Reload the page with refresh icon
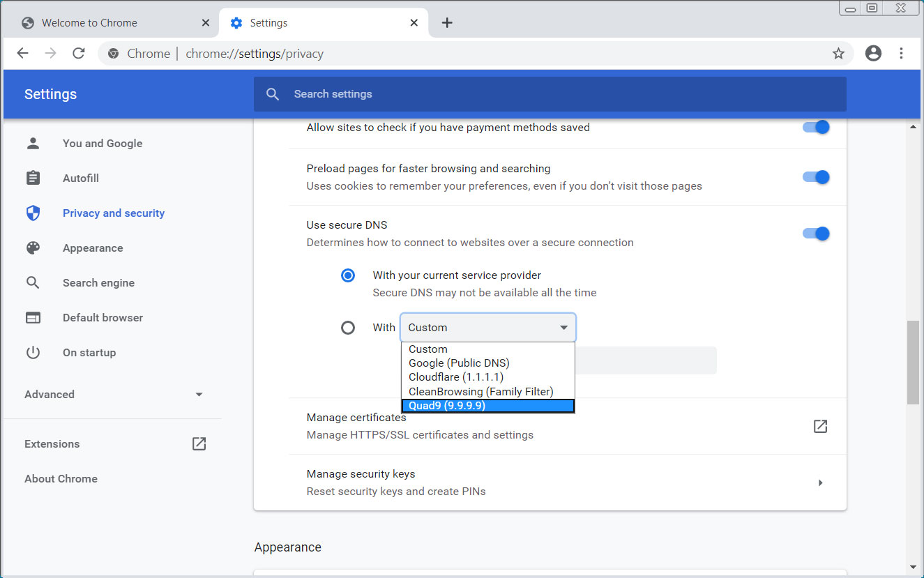The height and width of the screenshot is (578, 924). 79,53
